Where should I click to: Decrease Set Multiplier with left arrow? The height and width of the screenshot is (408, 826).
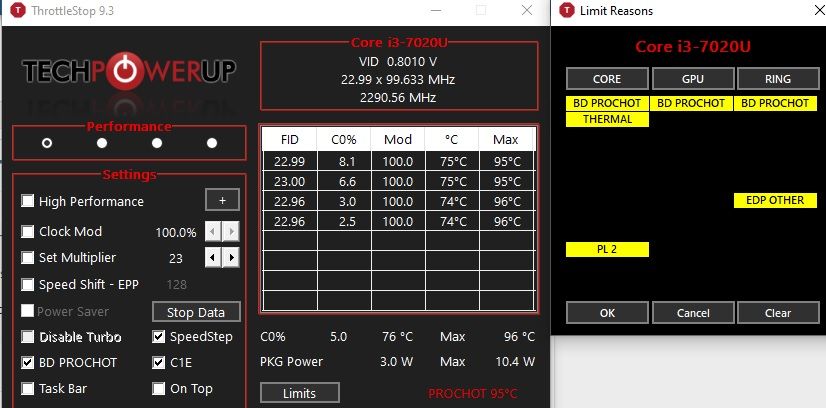point(213,258)
